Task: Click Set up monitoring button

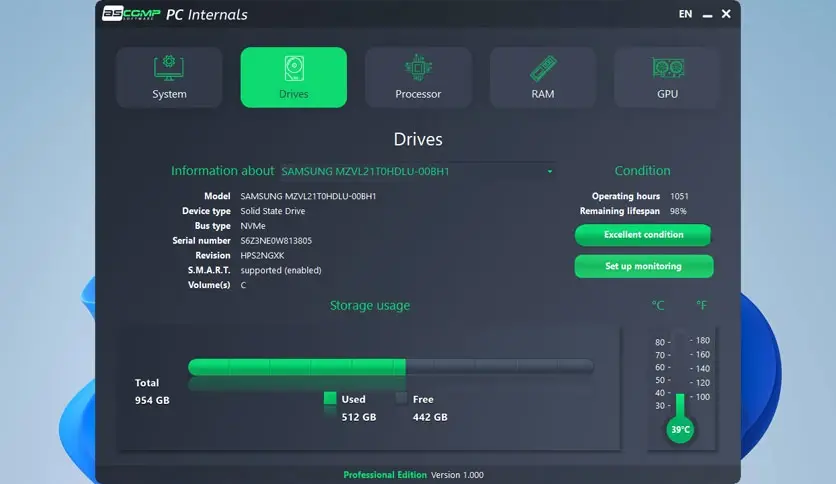Action: (x=644, y=266)
